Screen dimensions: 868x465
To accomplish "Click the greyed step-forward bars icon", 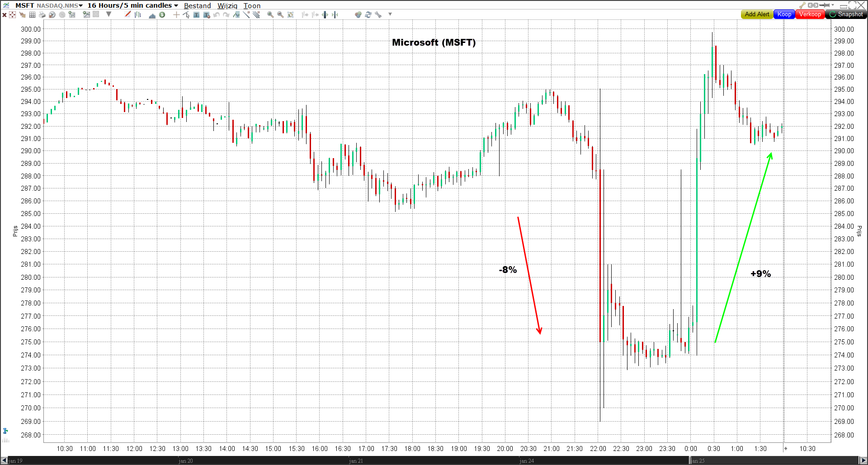I will (305, 14).
